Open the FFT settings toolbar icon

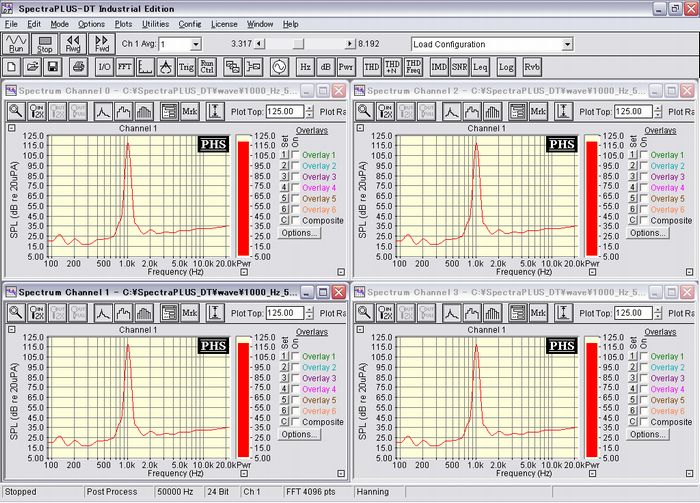point(124,67)
